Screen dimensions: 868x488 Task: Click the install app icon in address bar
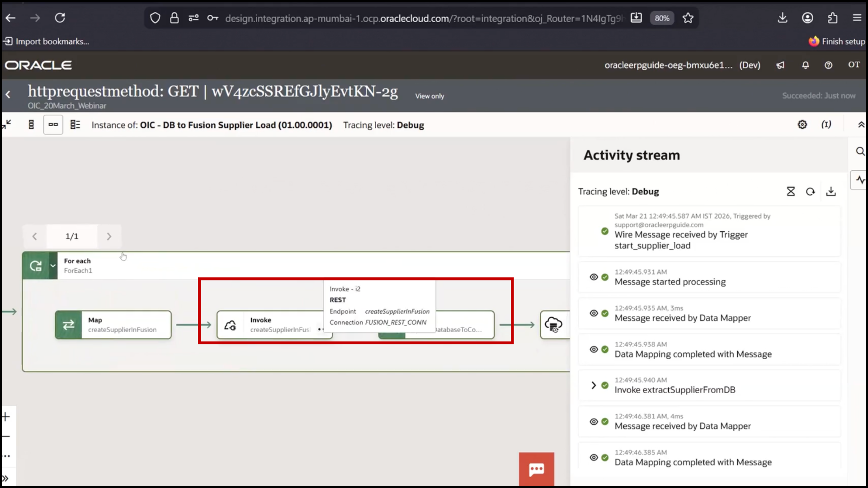[x=636, y=18]
